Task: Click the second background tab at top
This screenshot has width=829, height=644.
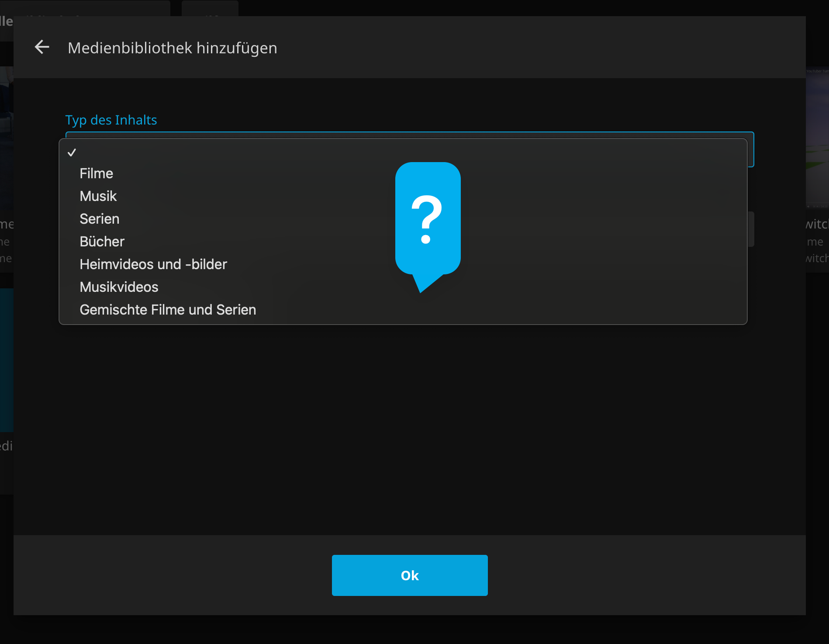Action: (210, 8)
